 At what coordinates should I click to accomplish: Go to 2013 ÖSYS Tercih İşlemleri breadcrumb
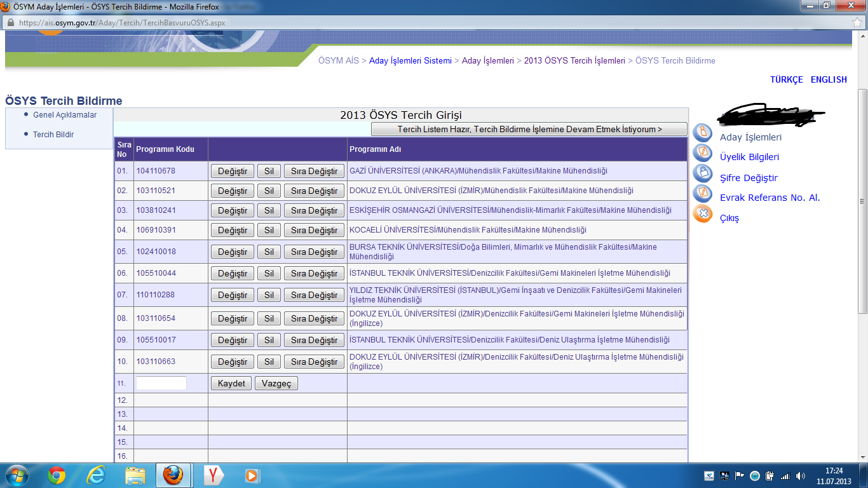tap(574, 61)
